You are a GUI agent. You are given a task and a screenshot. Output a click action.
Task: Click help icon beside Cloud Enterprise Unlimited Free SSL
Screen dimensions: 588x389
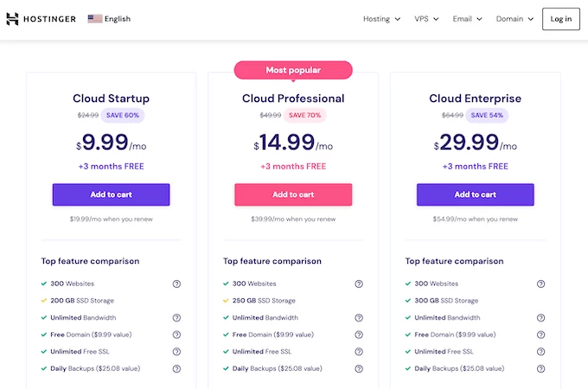tap(540, 352)
